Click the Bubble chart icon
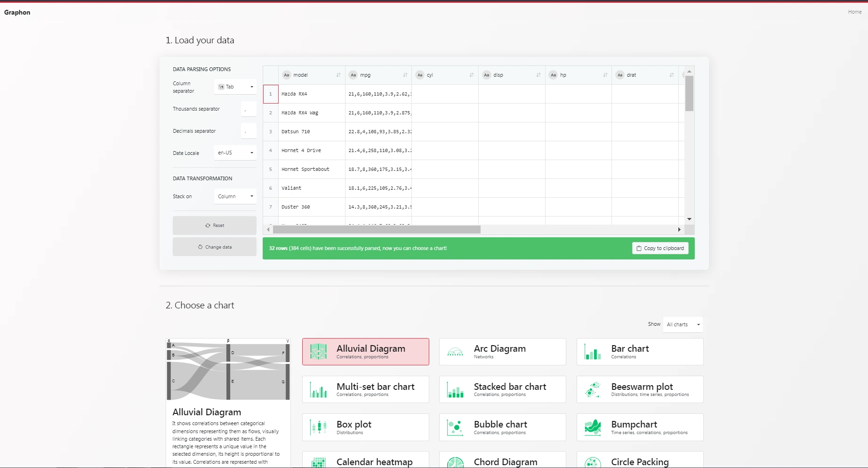Image resolution: width=868 pixels, height=468 pixels. click(455, 427)
